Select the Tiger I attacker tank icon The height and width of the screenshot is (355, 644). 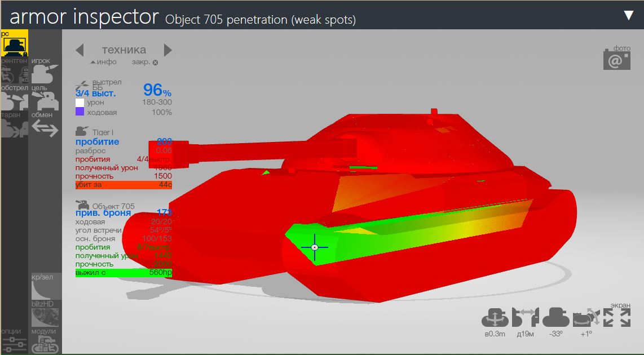82,131
